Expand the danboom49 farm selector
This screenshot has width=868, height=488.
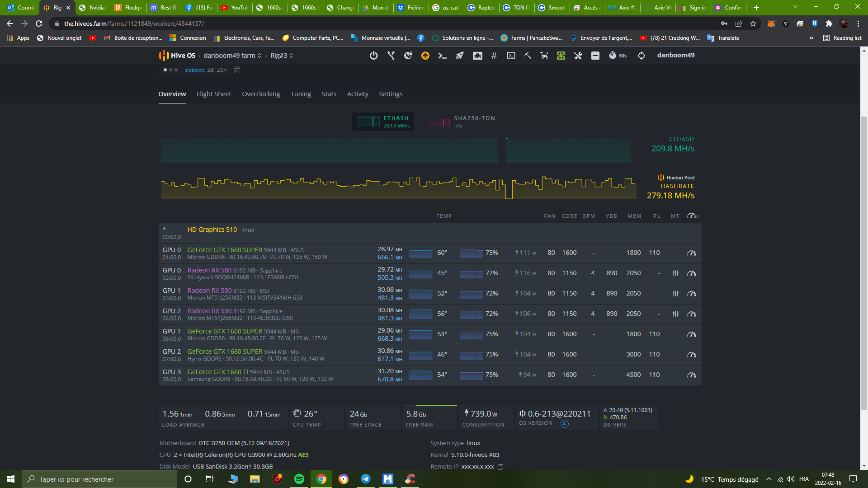coord(232,56)
